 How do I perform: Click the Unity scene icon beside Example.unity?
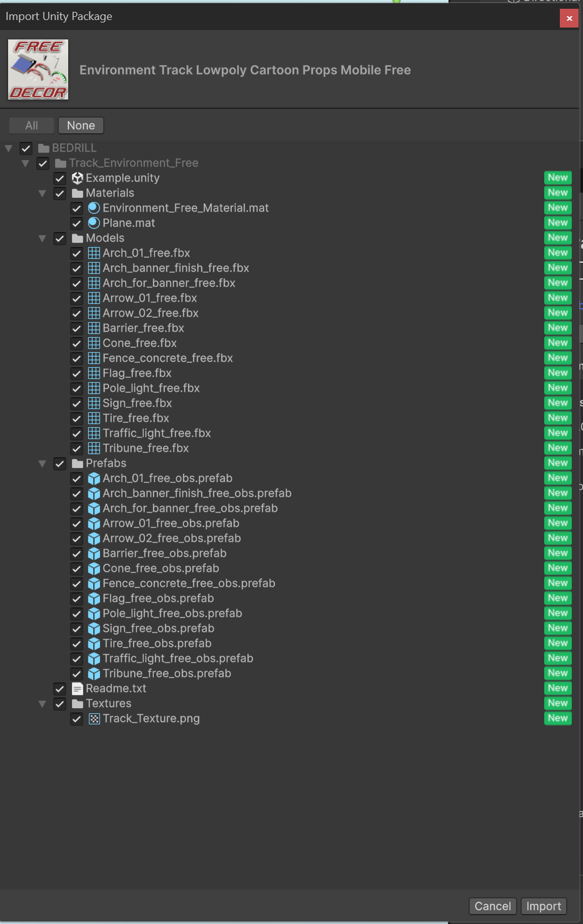[78, 178]
